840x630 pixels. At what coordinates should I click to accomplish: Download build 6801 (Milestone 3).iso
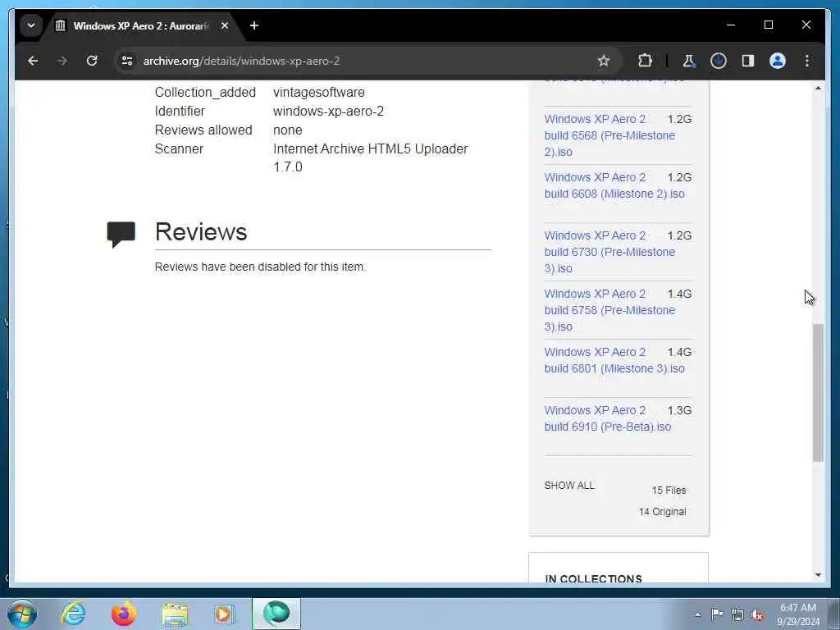pyautogui.click(x=614, y=361)
